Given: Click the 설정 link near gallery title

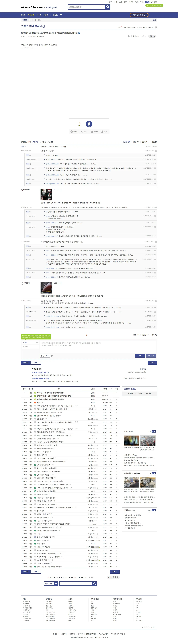Looking at the screenshot, I should click(x=120, y=28).
